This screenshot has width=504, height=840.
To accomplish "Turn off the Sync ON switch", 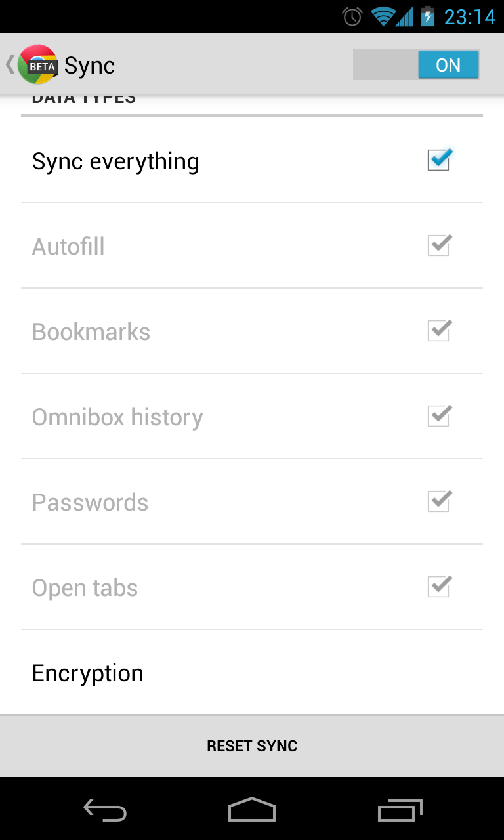I will tap(417, 65).
